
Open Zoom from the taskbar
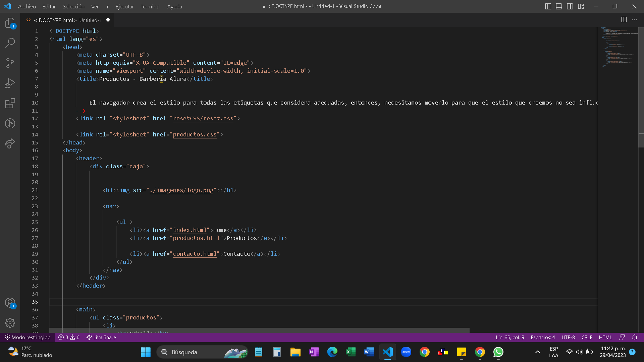(406, 352)
